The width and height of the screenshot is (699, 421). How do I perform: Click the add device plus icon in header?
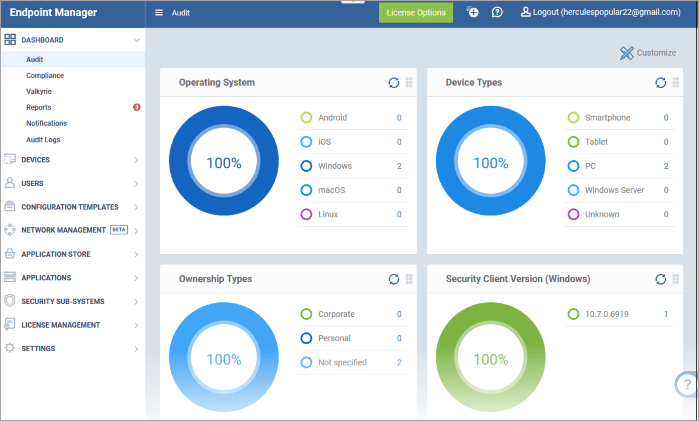point(473,13)
